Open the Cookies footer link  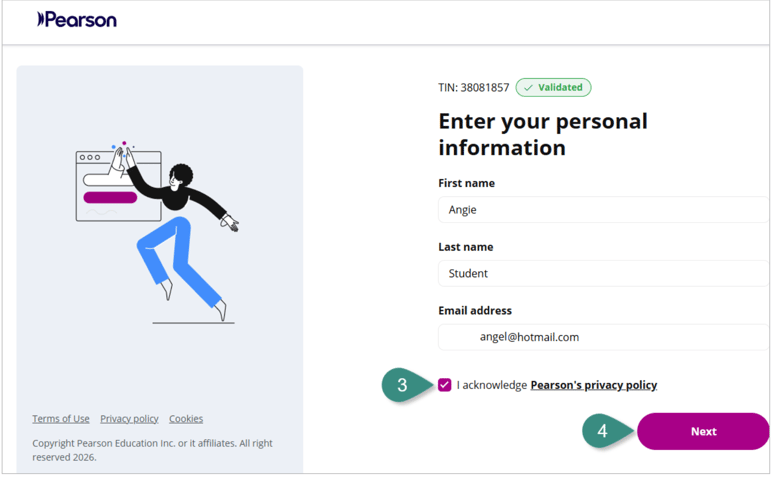186,418
